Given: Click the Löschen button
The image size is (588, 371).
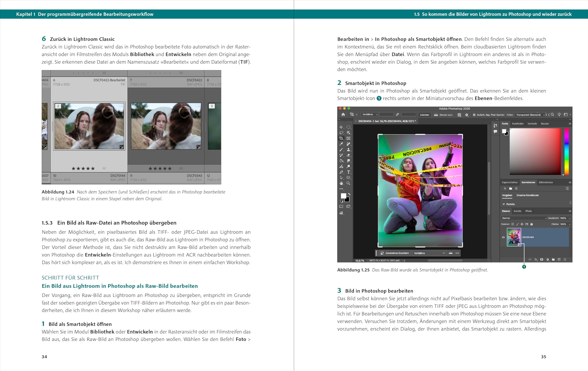Looking at the screenshot, I should point(425,115).
